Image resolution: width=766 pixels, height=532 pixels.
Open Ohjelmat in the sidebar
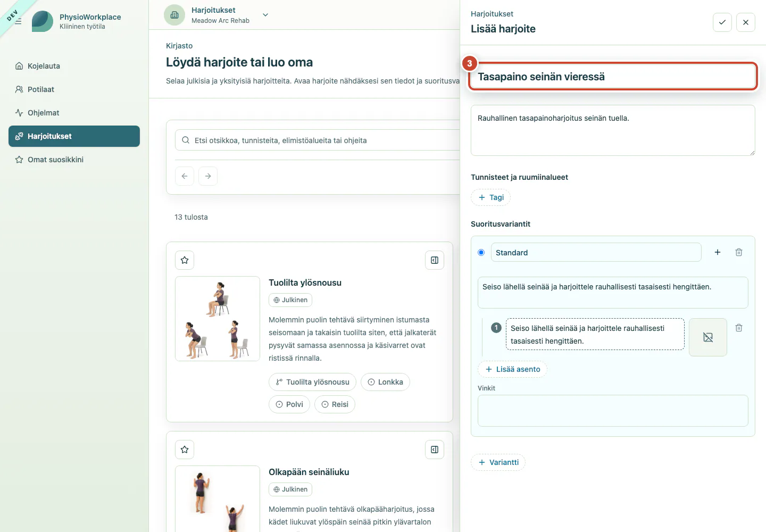pyautogui.click(x=74, y=113)
